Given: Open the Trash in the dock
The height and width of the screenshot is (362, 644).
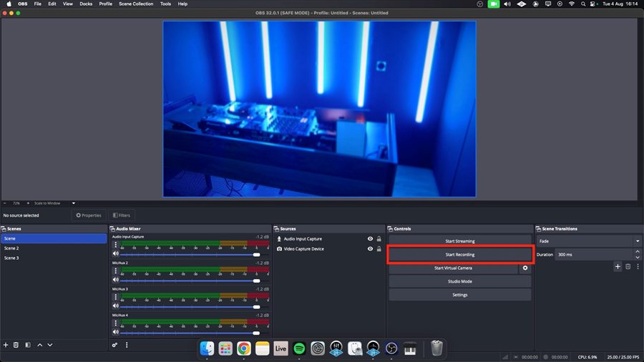Looking at the screenshot, I should [x=436, y=348].
